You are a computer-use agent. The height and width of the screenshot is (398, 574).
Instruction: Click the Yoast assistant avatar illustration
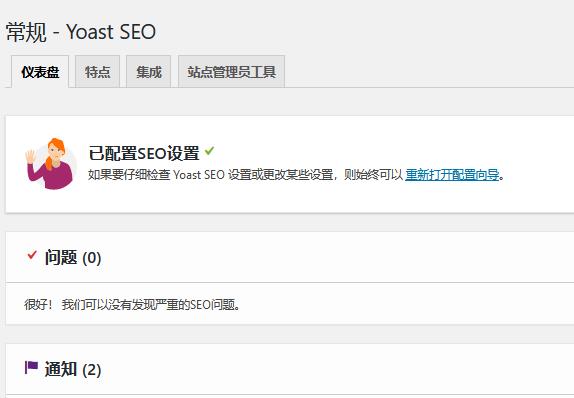pos(51,164)
